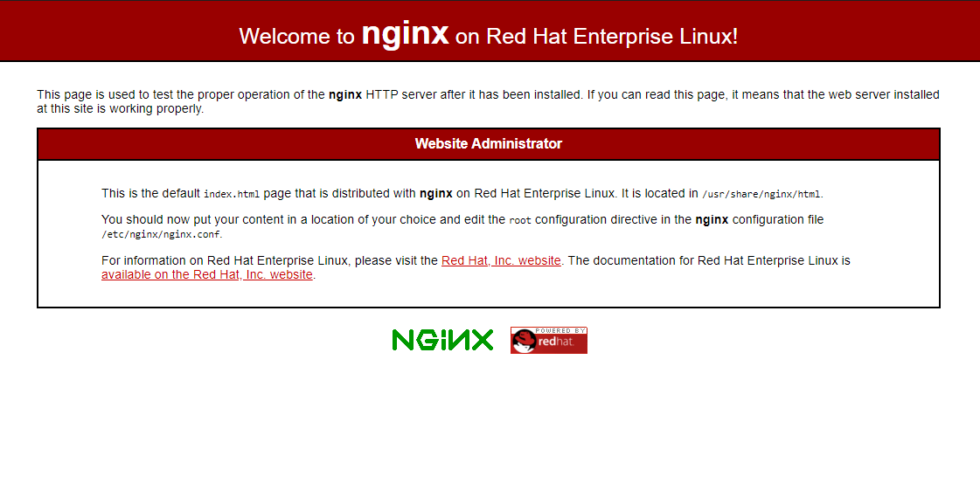The image size is (980, 477).
Task: Open the 'Red Hat, Inc. website' link
Action: (x=501, y=260)
